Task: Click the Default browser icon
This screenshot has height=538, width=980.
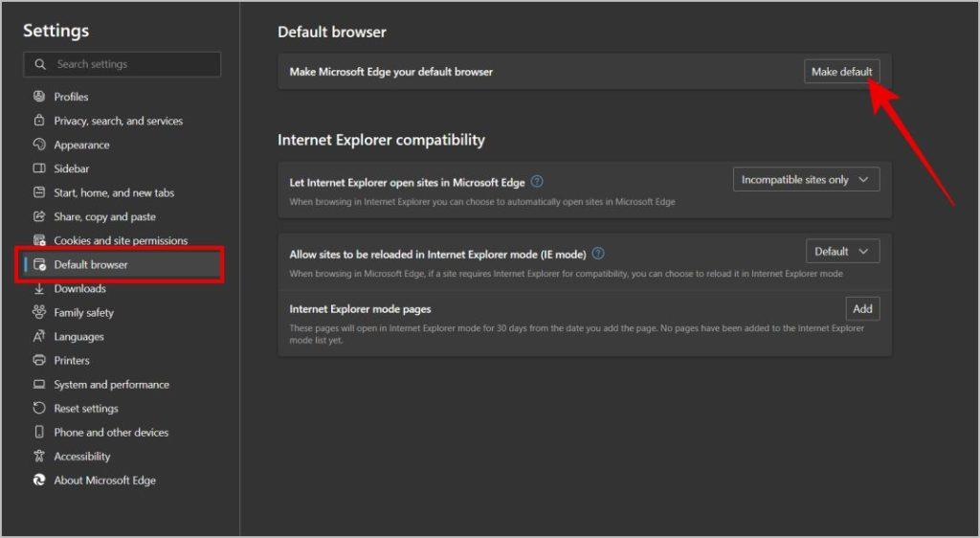Action: tap(39, 264)
